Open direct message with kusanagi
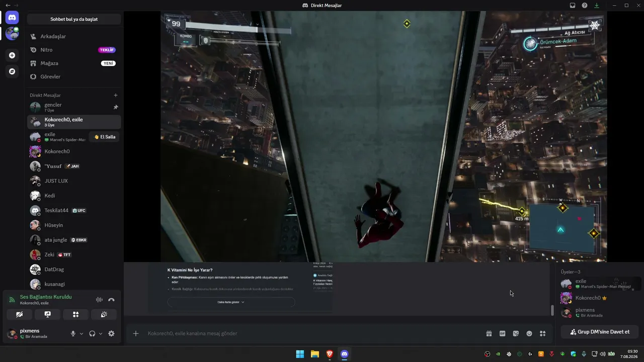 [x=74, y=284]
